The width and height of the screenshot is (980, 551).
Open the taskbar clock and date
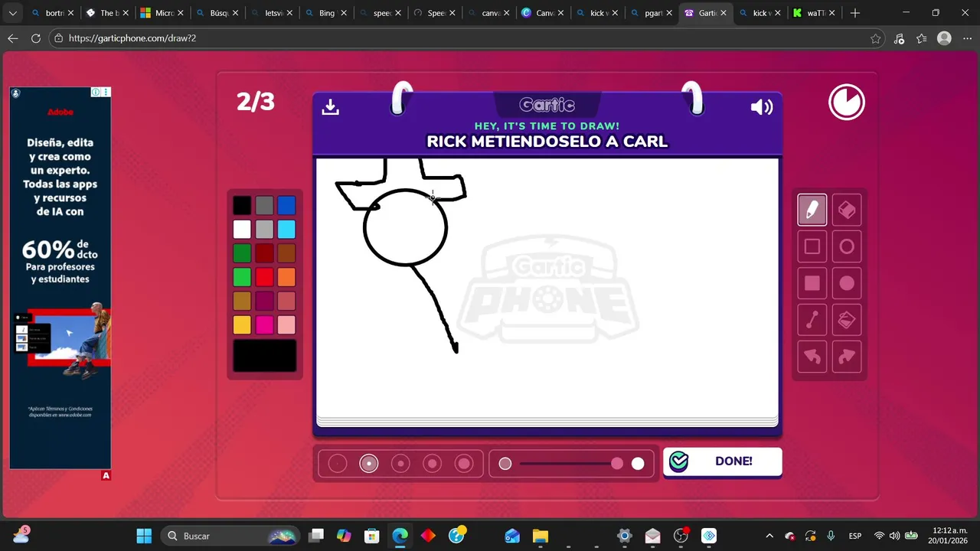949,536
